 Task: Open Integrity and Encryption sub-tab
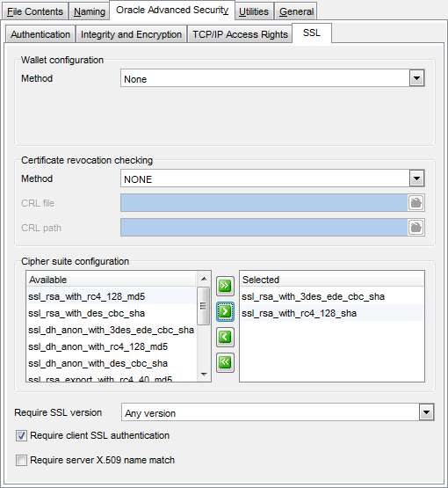[131, 34]
